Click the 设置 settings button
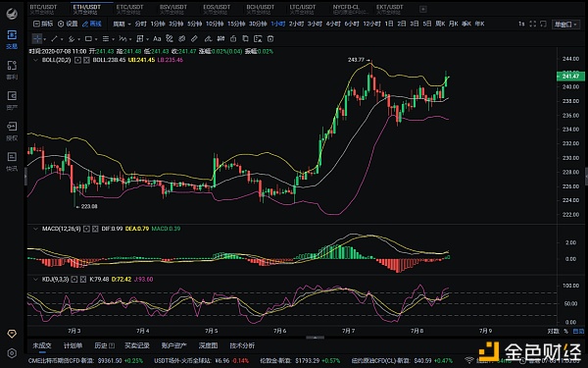 (68, 24)
